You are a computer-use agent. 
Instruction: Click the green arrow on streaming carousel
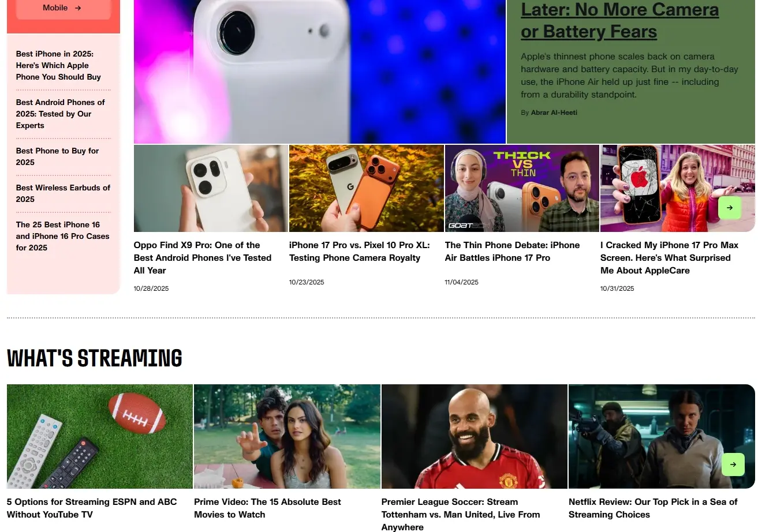(733, 464)
